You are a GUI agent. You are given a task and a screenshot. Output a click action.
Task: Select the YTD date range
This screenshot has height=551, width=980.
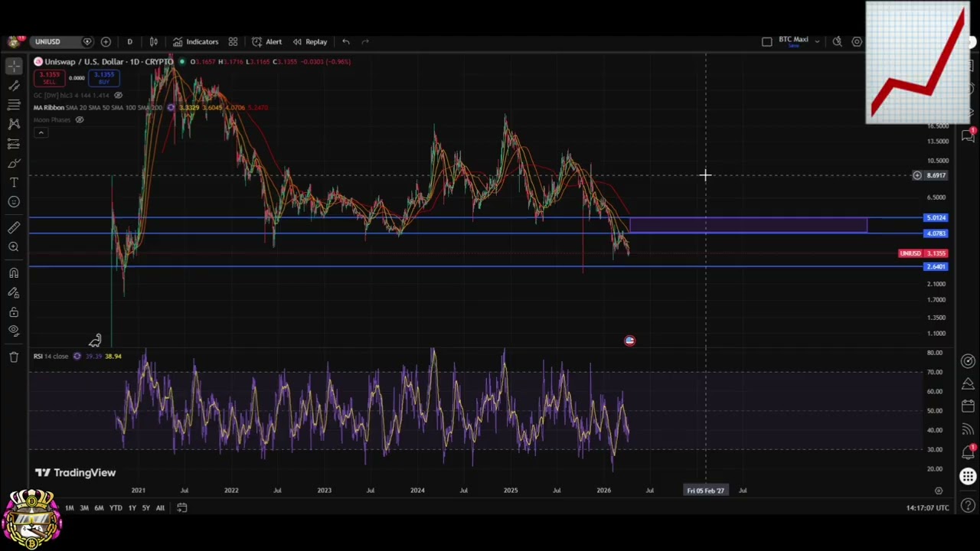[116, 508]
